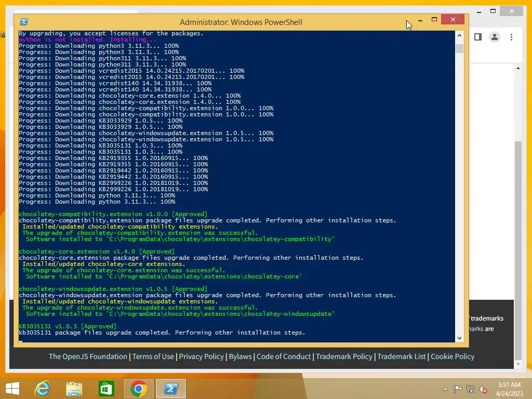Screen dimensions: 532x399
Task: Open Cookie Policy link
Action: [453, 356]
